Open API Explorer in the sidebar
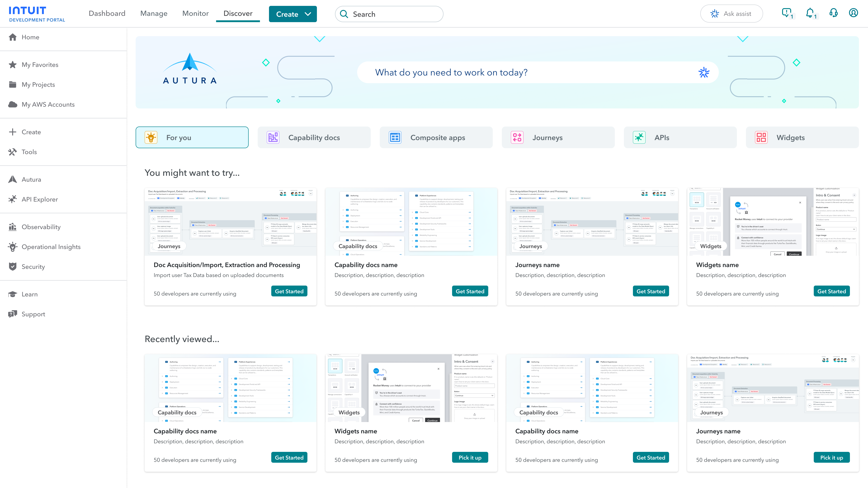 [x=39, y=199]
